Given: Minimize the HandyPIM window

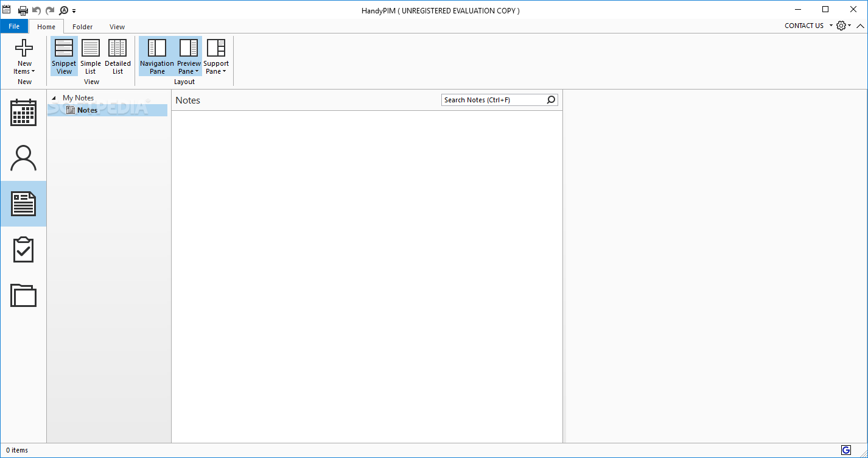Looking at the screenshot, I should point(797,9).
